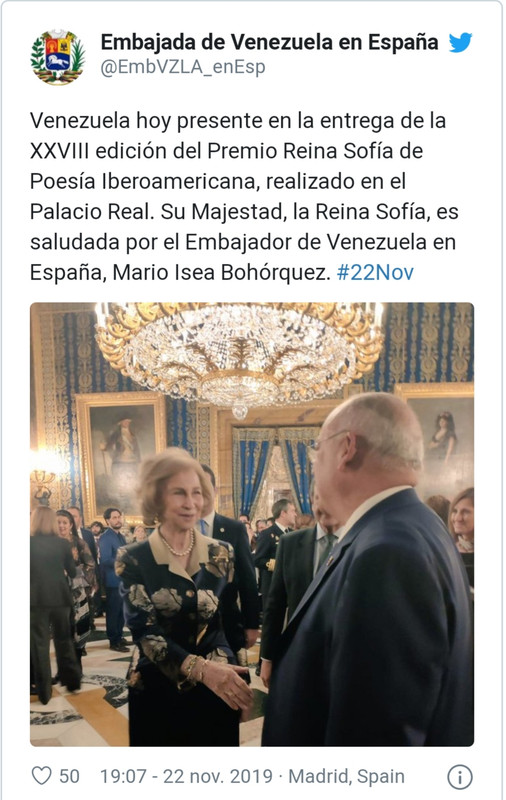Click the framed portrait painting on the left wall
Screen dimensions: 506x800
point(120,455)
